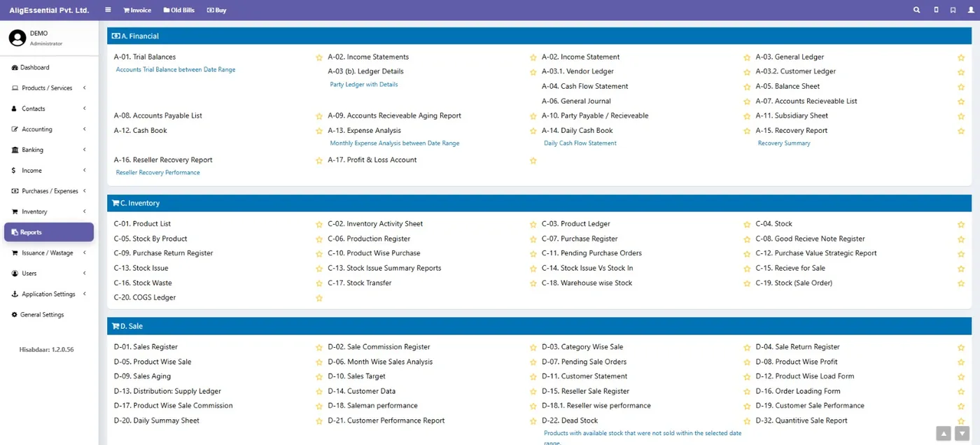The width and height of the screenshot is (980, 445).
Task: Open the Reseller Recovery Performance link
Action: pyautogui.click(x=157, y=173)
